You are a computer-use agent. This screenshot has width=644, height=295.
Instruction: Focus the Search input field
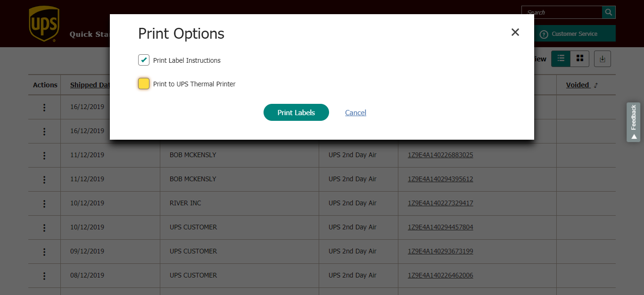561,12
